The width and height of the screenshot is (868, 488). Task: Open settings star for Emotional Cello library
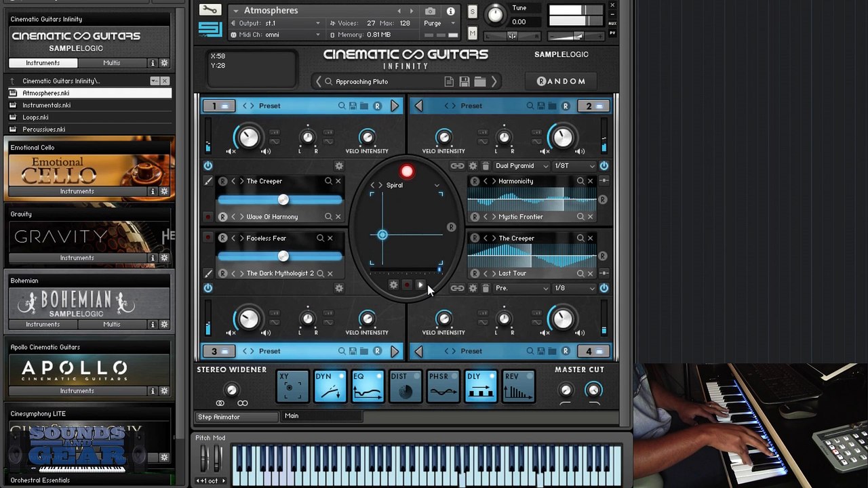click(x=164, y=192)
